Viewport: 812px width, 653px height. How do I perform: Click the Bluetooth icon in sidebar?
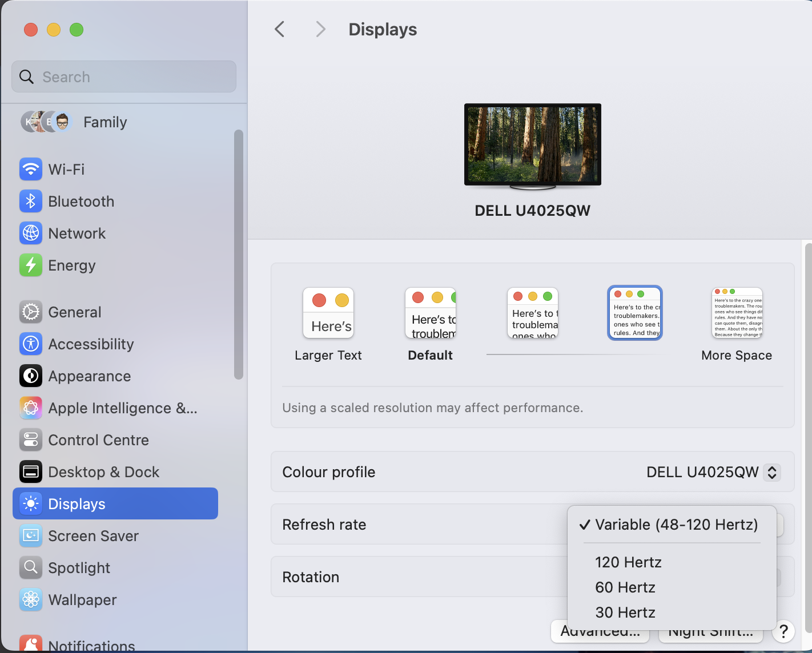coord(31,201)
